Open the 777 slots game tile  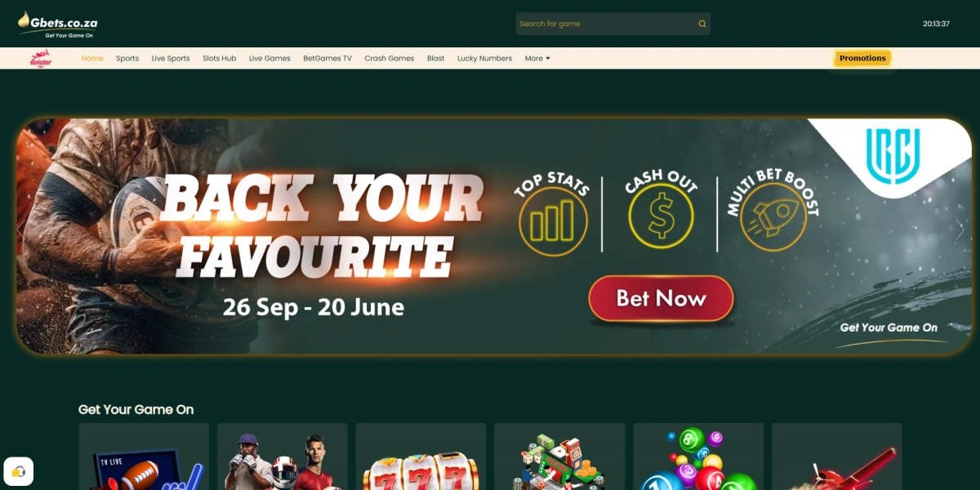(x=421, y=457)
